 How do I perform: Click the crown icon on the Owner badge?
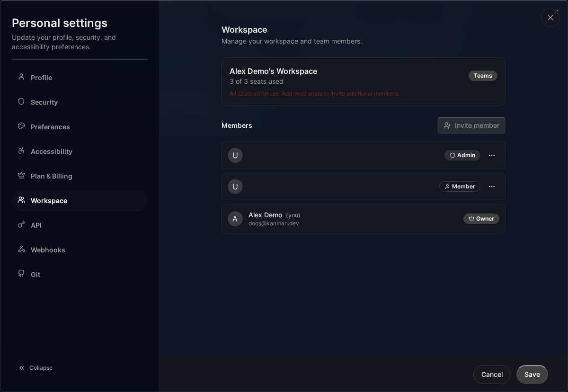471,219
